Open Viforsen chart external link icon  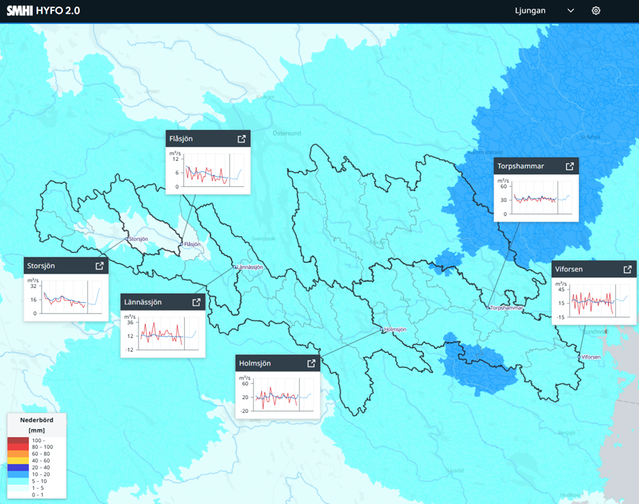point(628,269)
